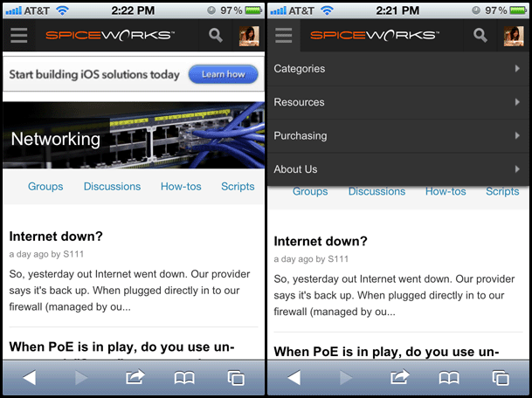Viewport: 532px width, 398px height.
Task: Open profile avatar in right screen header
Action: click(x=514, y=36)
